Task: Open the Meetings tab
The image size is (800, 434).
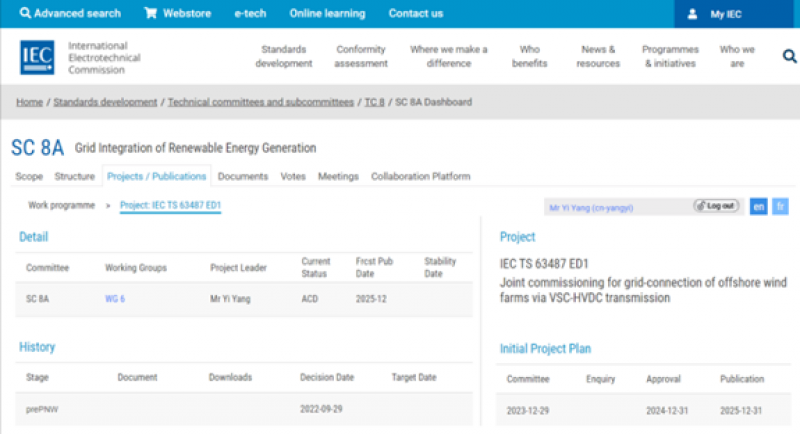Action: pos(338,176)
